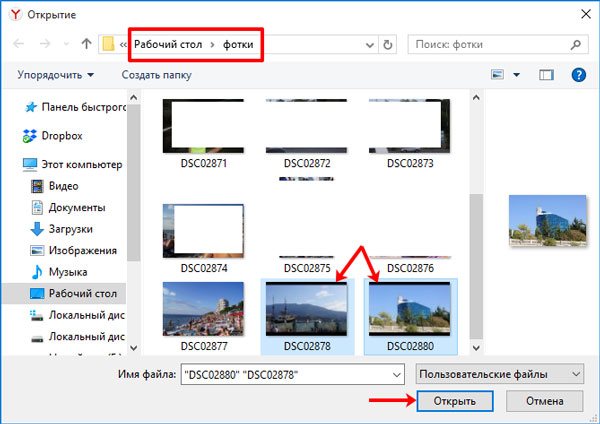
Task: Open the Упорядочить menu
Action: coord(55,75)
